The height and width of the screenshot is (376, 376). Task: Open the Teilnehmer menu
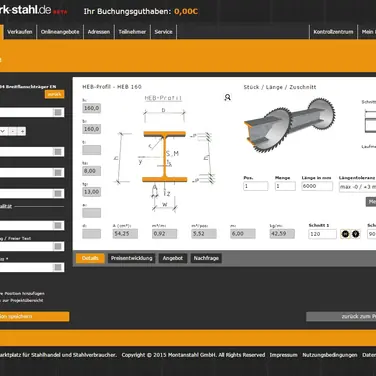click(x=132, y=32)
